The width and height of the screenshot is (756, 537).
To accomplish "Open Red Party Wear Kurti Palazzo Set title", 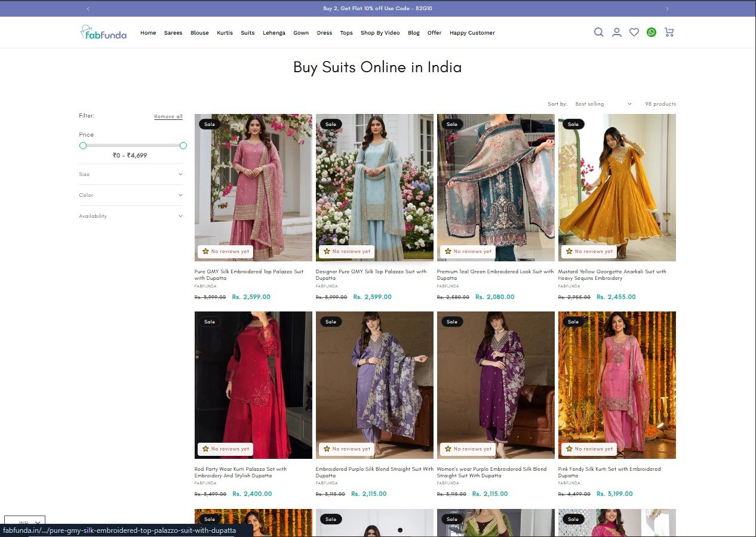I will pyautogui.click(x=241, y=472).
